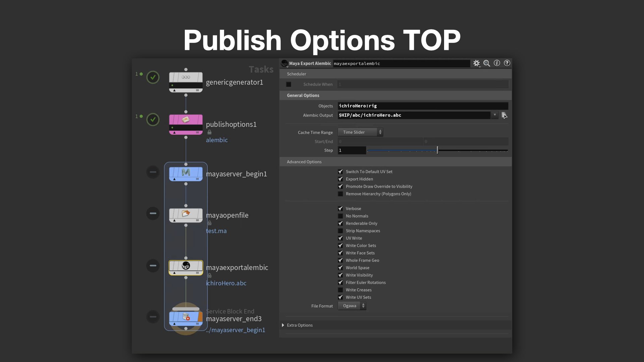Enable the Write Creases checkbox
Viewport: 644px width, 362px height.
(x=340, y=290)
